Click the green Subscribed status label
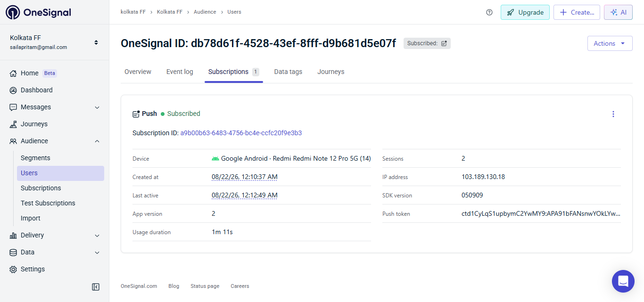The height and width of the screenshot is (302, 644). tap(184, 114)
